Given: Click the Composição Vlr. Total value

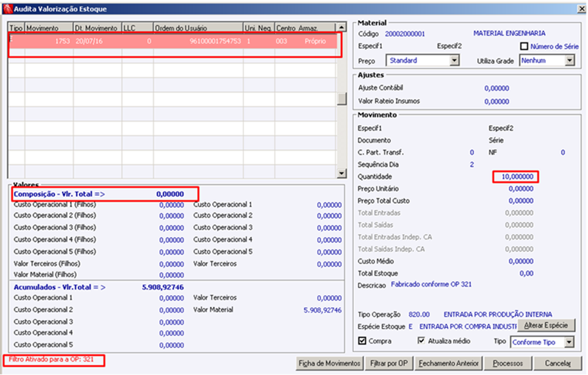Looking at the screenshot, I should (x=170, y=194).
